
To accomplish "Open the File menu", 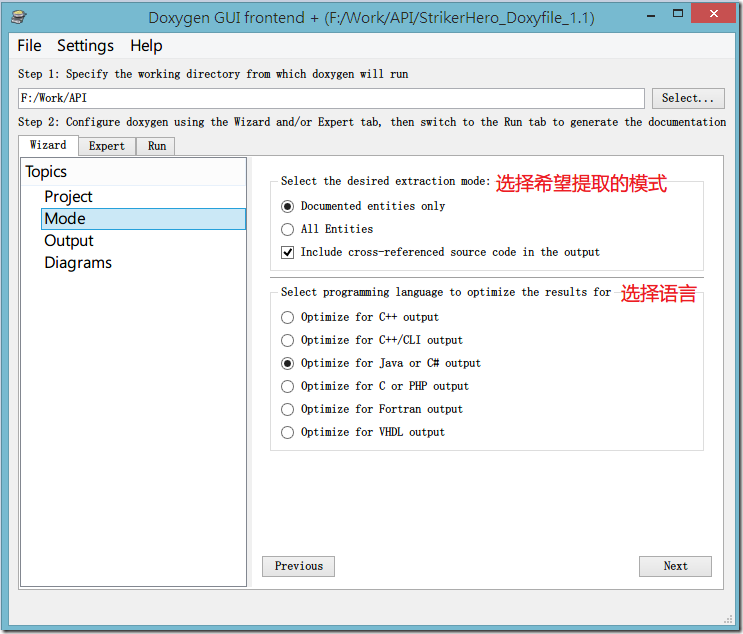I will coord(29,45).
